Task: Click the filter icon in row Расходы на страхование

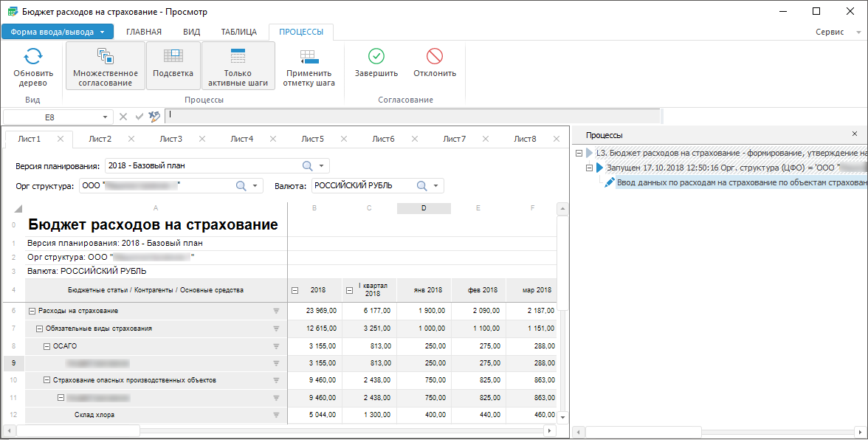Action: (277, 312)
